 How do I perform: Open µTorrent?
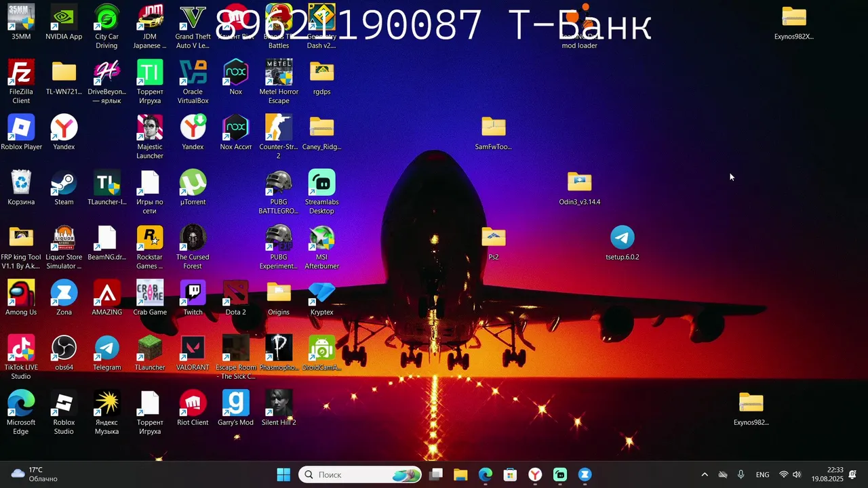[x=193, y=188]
